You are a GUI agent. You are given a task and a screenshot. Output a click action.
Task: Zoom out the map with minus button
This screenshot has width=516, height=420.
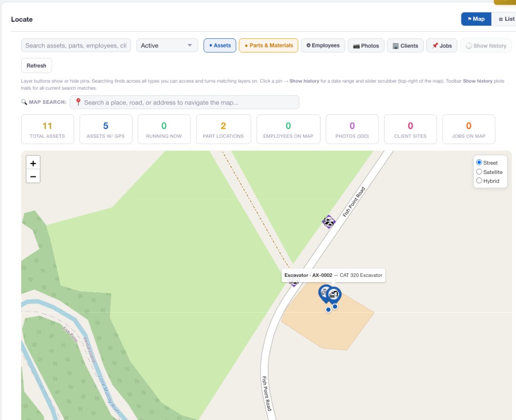[33, 176]
